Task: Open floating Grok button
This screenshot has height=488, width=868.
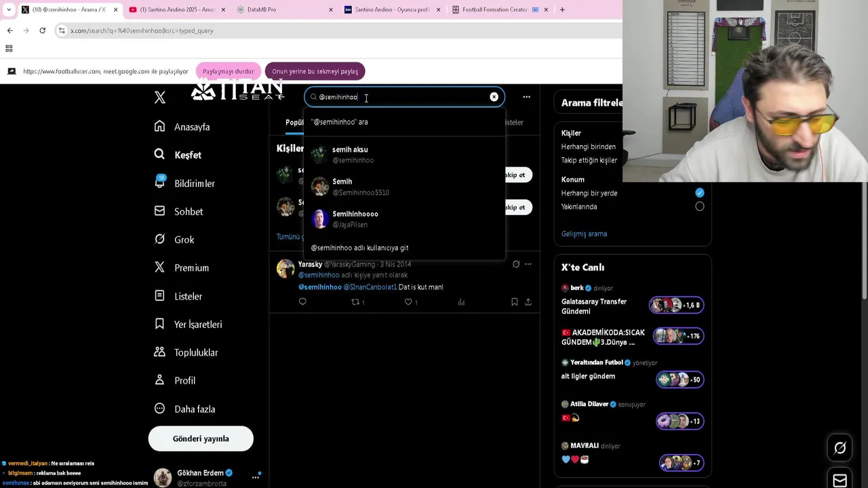Action: coord(840,448)
